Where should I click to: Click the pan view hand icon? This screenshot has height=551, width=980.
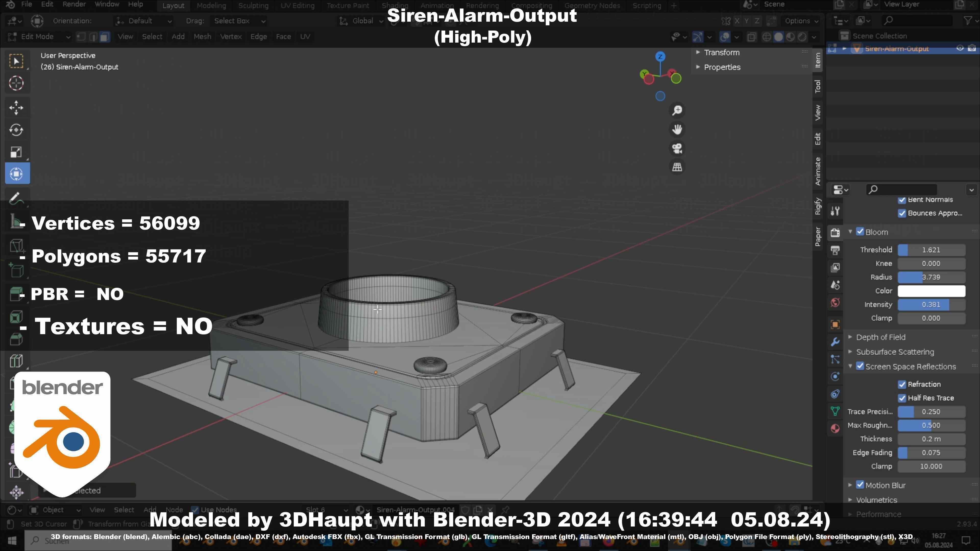coord(677,130)
